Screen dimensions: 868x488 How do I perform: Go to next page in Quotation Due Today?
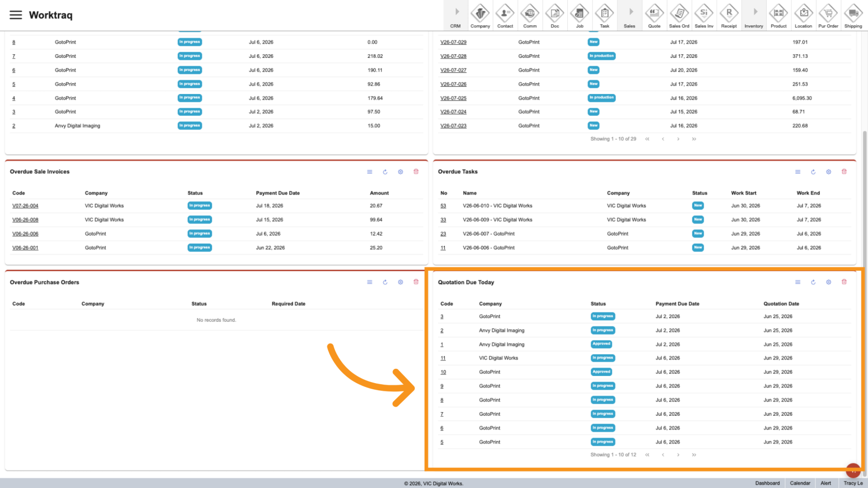click(678, 455)
